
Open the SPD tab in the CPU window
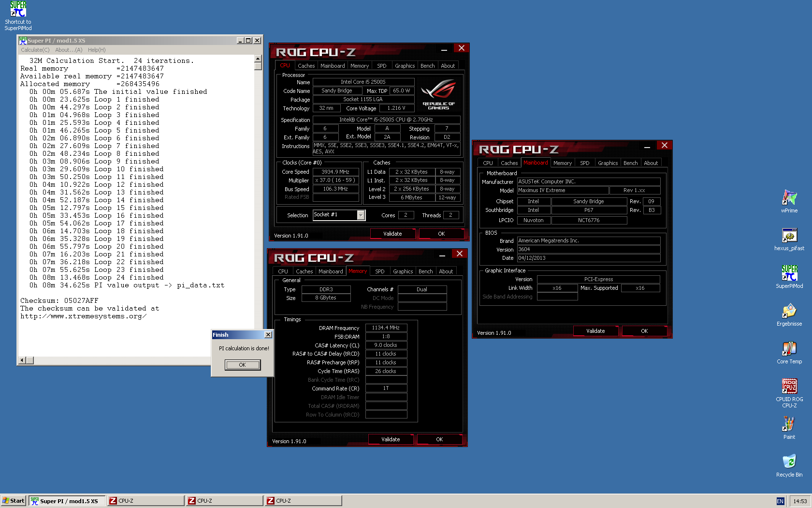382,66
